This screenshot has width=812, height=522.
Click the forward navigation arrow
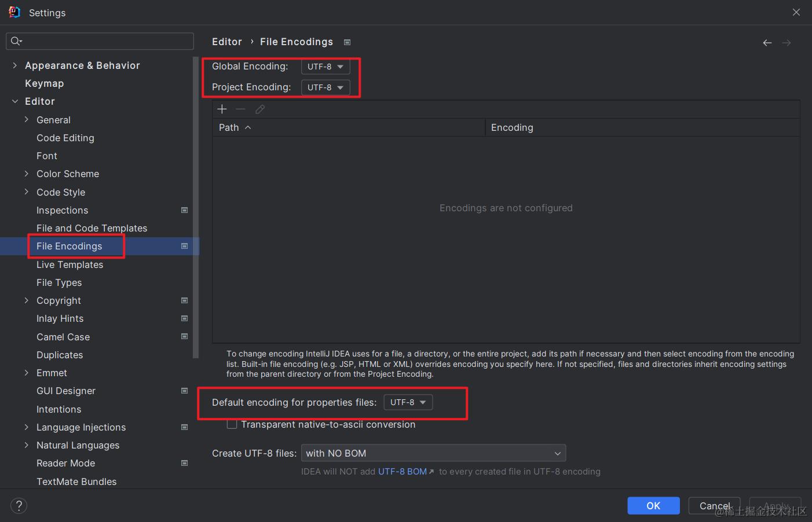click(x=787, y=43)
